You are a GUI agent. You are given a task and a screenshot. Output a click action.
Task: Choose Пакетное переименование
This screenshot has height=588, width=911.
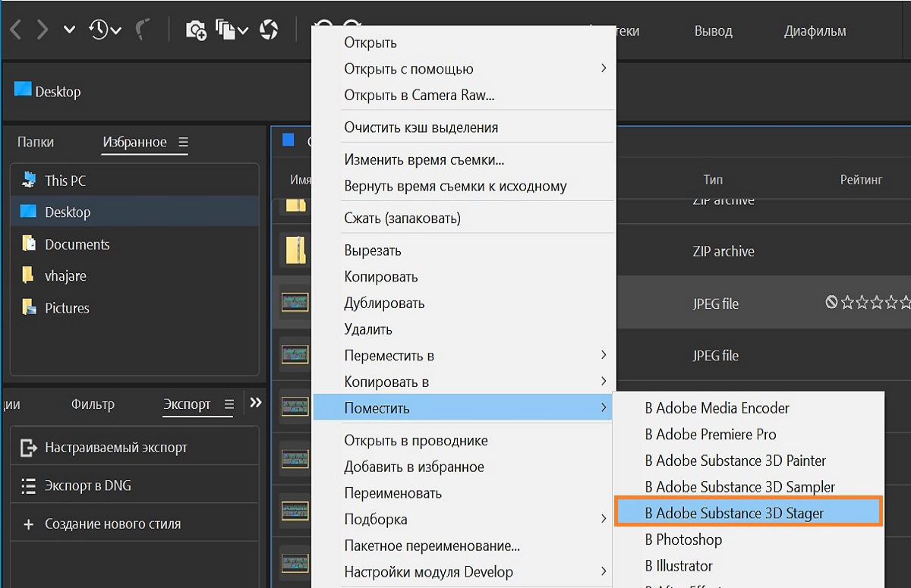click(x=462, y=546)
